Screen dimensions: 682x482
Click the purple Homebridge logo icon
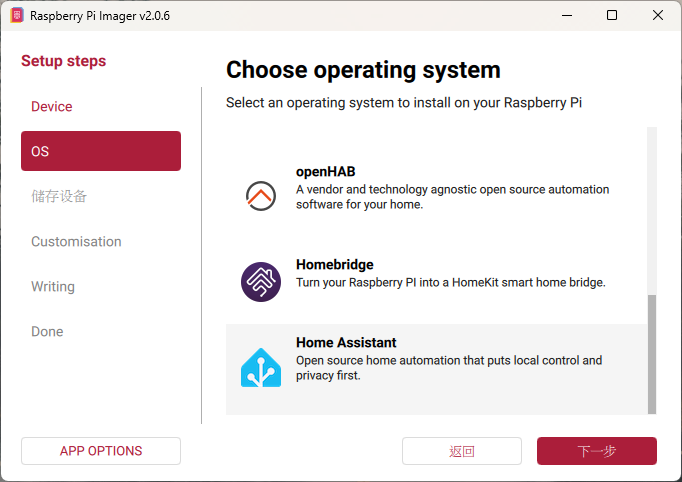coord(261,282)
